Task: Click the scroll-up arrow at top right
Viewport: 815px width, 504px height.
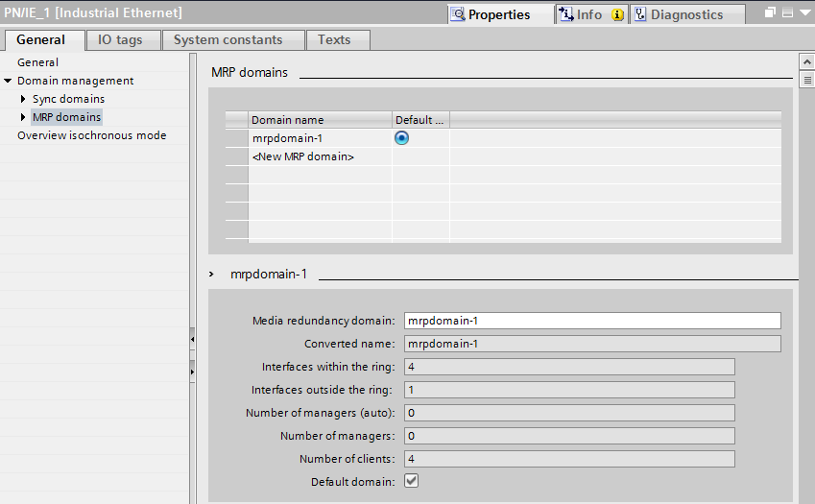Action: point(806,61)
